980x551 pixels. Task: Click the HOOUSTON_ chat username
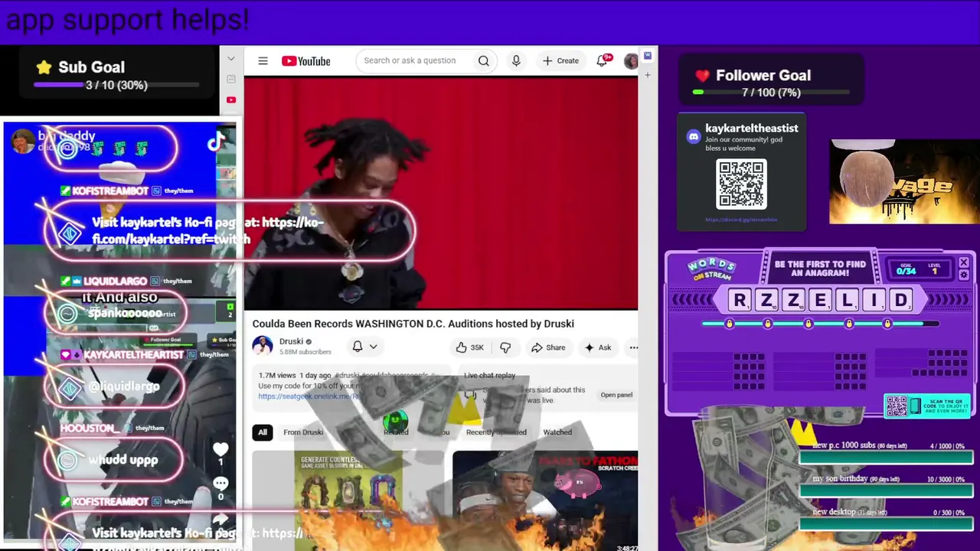pos(90,428)
